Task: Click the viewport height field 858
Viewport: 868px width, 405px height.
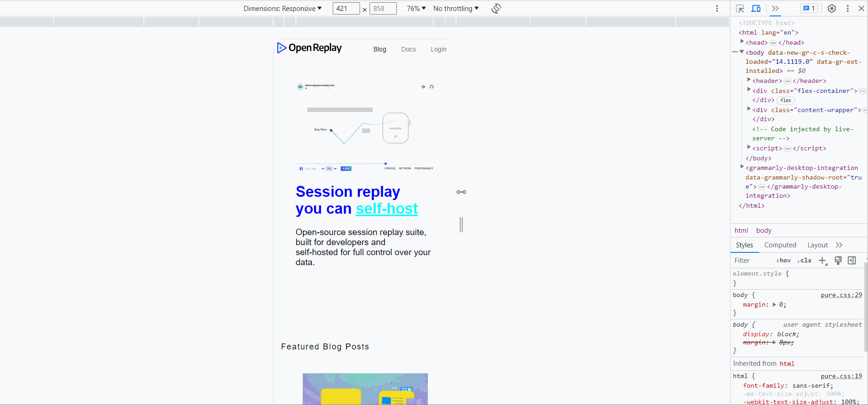Action: point(383,9)
